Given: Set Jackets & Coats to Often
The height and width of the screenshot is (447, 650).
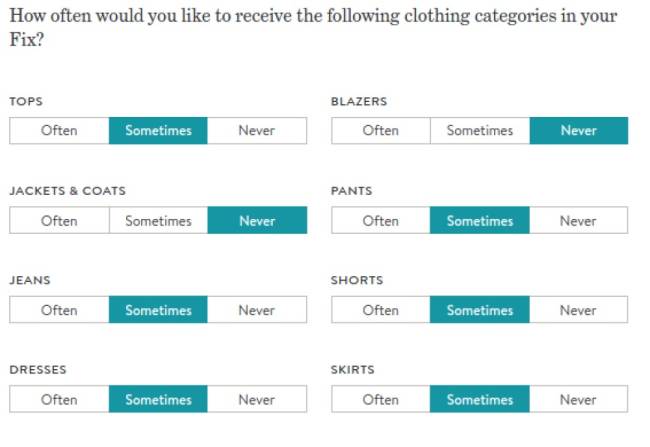Looking at the screenshot, I should pyautogui.click(x=59, y=221).
